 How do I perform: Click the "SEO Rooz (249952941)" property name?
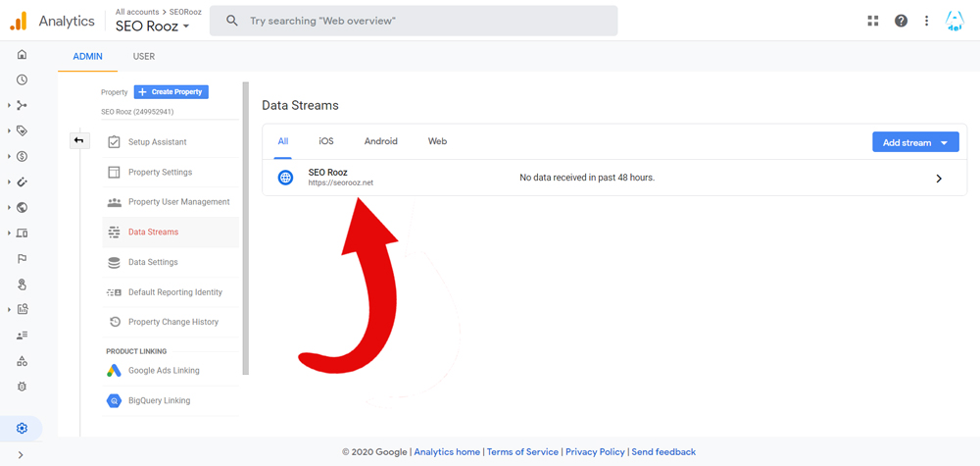click(x=137, y=112)
